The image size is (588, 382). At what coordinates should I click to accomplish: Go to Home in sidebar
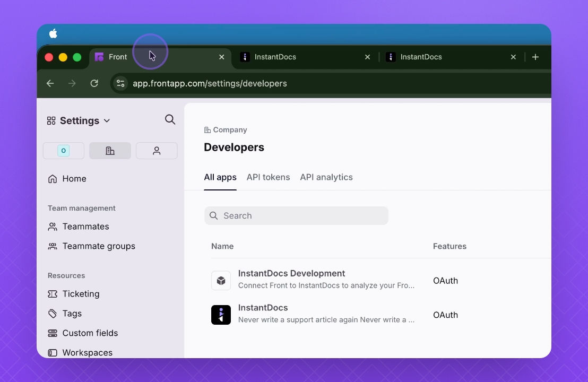74,179
